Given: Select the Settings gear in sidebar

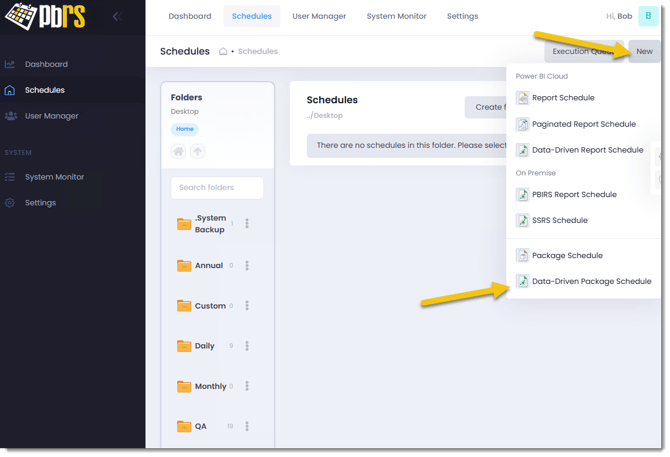Looking at the screenshot, I should (10, 203).
